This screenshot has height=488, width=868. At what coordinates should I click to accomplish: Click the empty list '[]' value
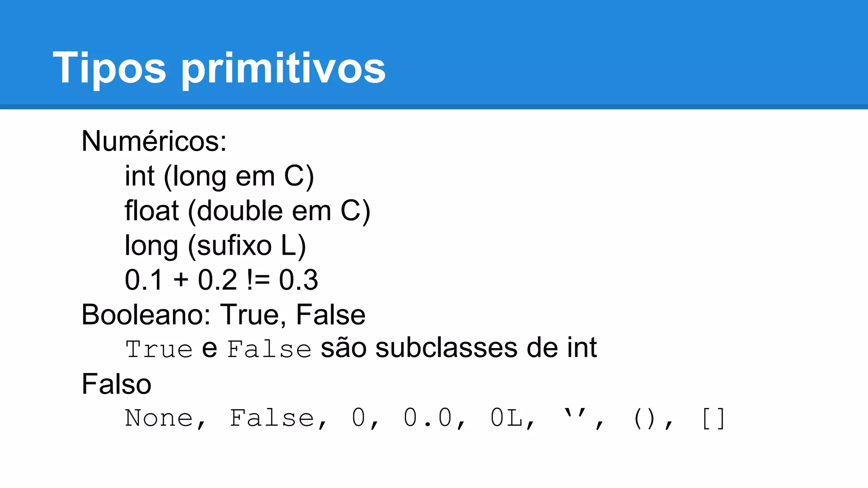click(x=714, y=419)
